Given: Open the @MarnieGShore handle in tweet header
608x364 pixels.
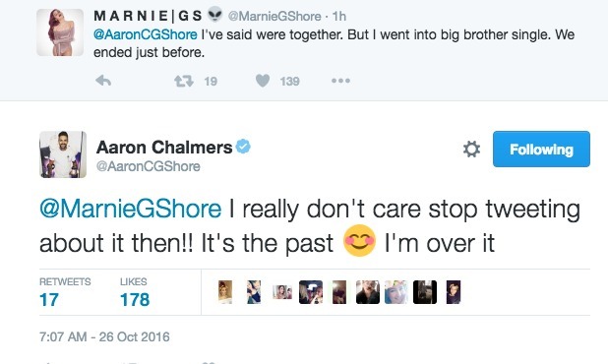Looking at the screenshot, I should 274,17.
